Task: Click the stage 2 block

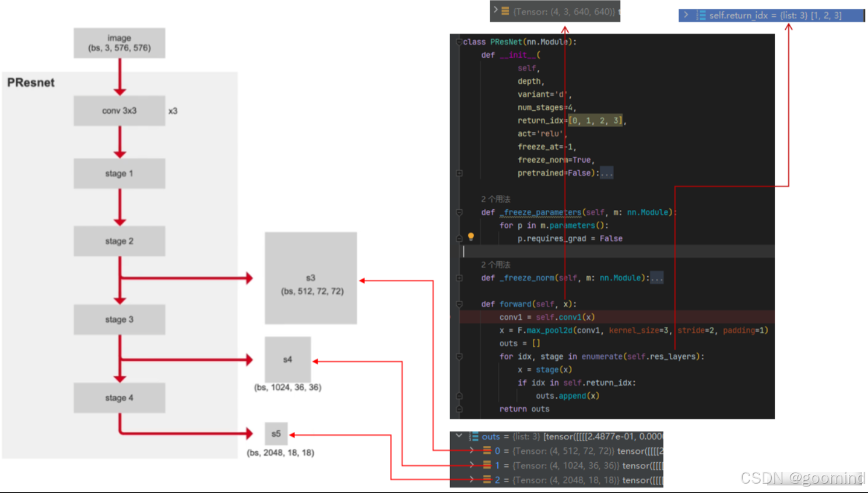Action: click(120, 241)
